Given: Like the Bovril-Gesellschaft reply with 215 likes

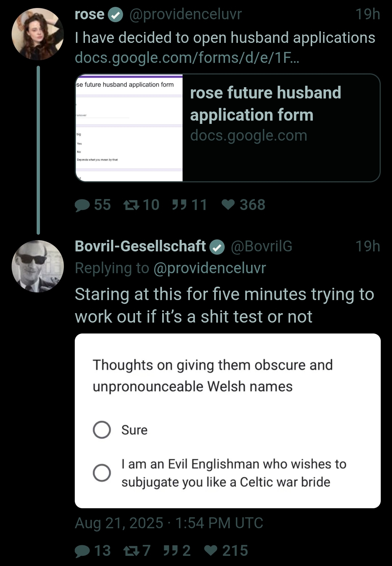Looking at the screenshot, I should (211, 551).
